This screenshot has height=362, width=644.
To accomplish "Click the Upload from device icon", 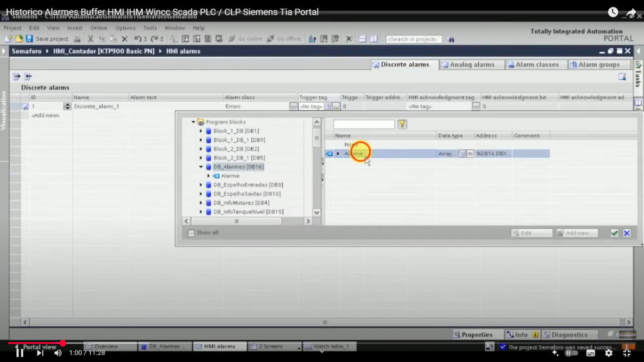I will point(197,38).
